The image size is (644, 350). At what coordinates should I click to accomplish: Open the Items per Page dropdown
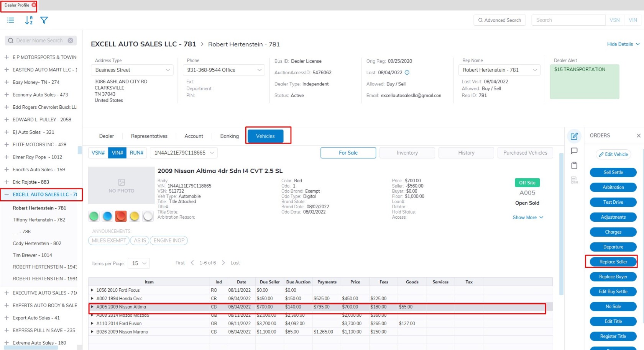click(x=139, y=263)
